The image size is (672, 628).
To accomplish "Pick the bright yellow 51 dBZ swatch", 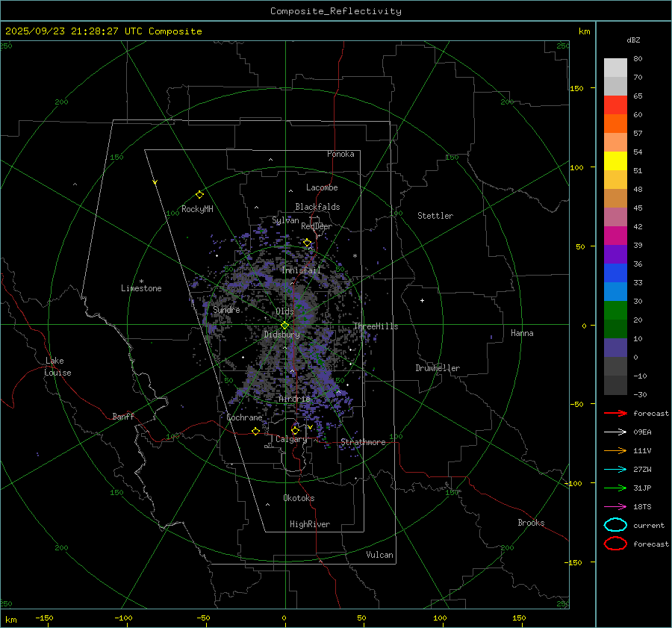I will (x=615, y=161).
